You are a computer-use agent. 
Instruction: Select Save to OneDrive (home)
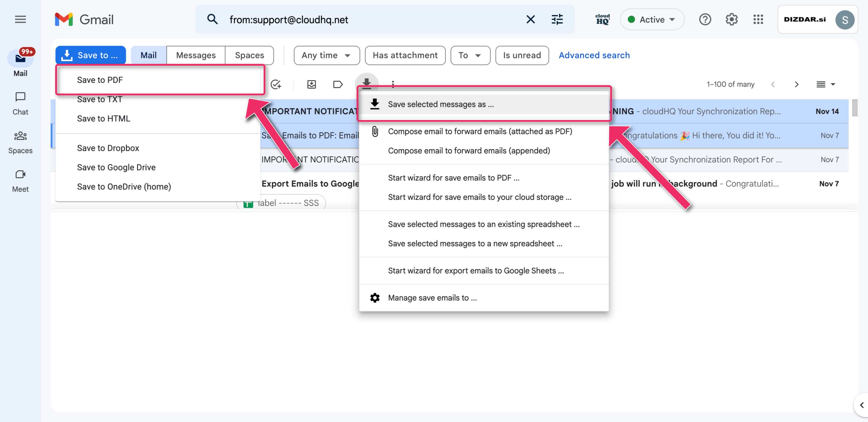point(158,187)
